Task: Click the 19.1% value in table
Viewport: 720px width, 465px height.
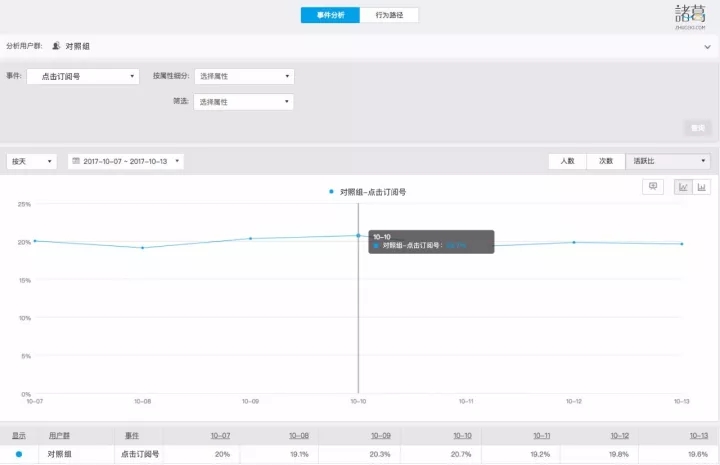Action: tap(299, 454)
